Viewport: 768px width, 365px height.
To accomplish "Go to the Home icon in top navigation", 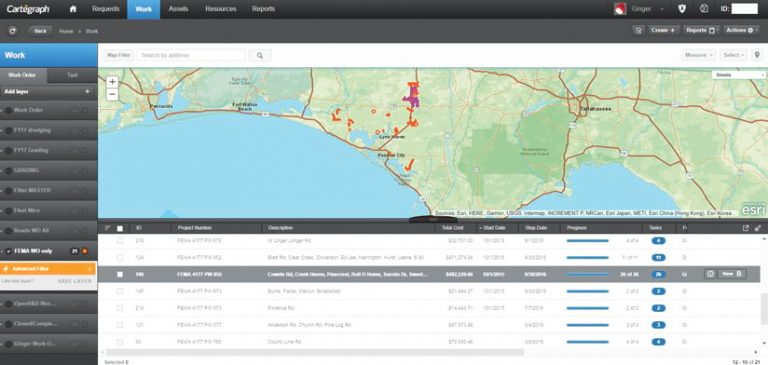I will tap(73, 9).
